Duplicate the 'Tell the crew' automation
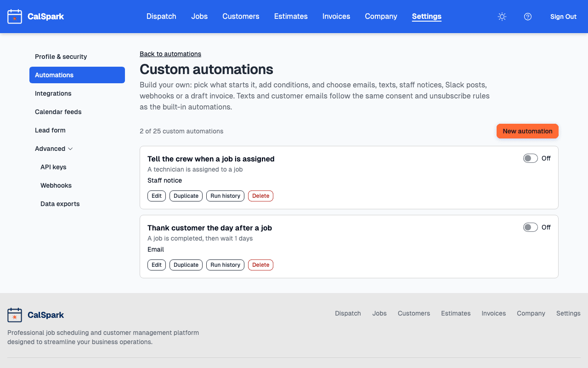This screenshot has width=588, height=368. [x=186, y=196]
